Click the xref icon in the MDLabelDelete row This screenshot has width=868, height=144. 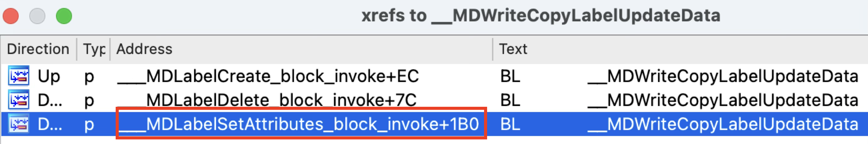[19, 99]
